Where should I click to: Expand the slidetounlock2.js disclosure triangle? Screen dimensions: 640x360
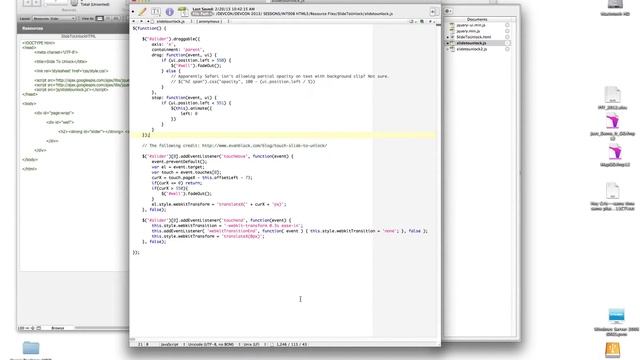447,49
